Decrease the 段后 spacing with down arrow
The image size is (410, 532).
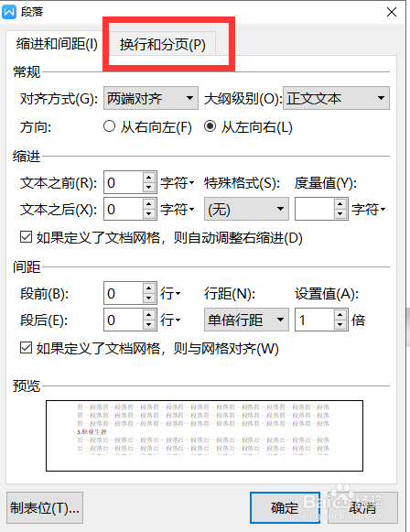click(149, 325)
